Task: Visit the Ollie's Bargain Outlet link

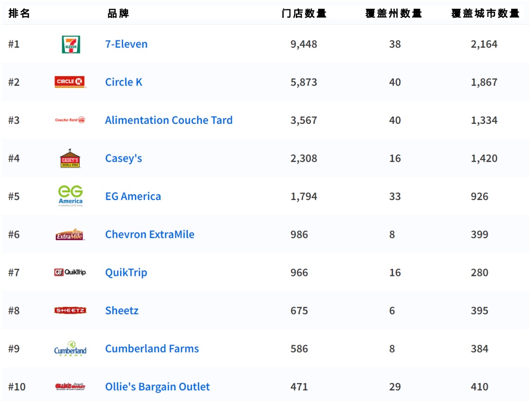Action: click(x=157, y=387)
